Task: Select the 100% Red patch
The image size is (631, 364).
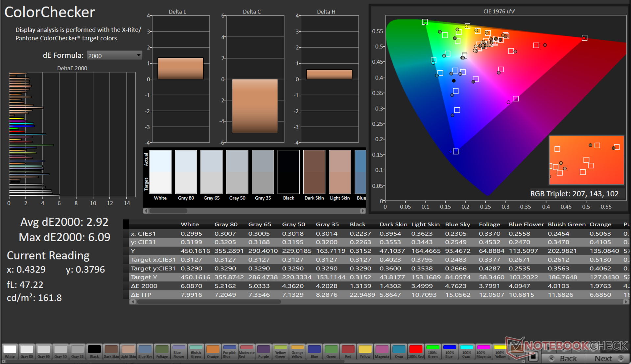Action: coord(416,352)
